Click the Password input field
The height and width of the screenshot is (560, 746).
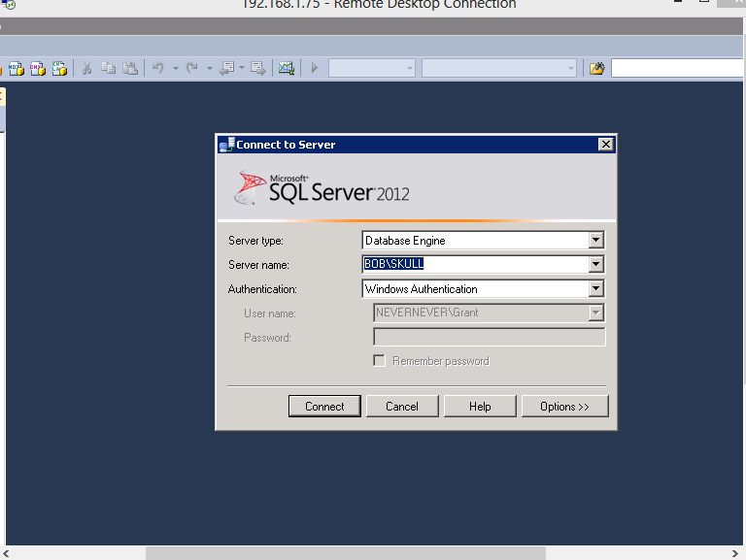pyautogui.click(x=490, y=337)
